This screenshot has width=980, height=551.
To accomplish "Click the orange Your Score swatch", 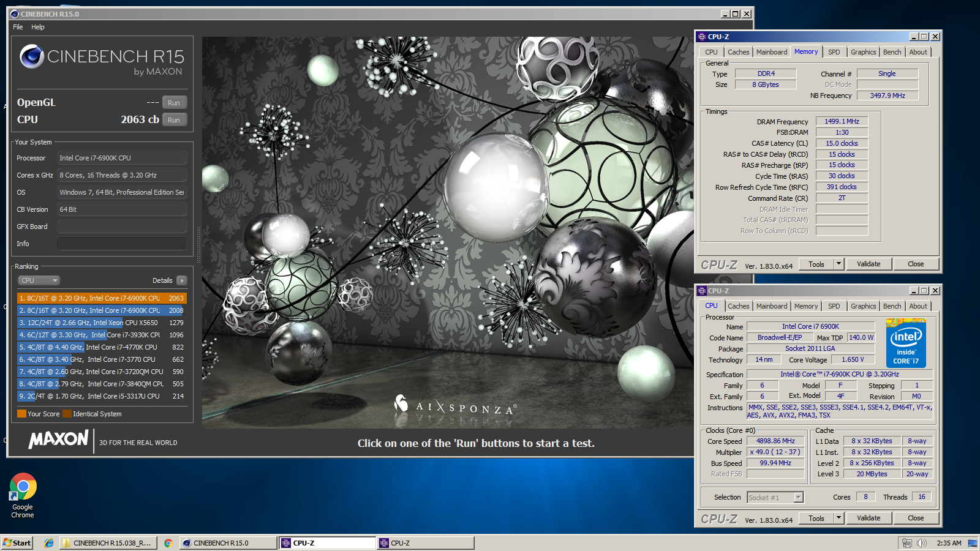I will click(x=21, y=414).
